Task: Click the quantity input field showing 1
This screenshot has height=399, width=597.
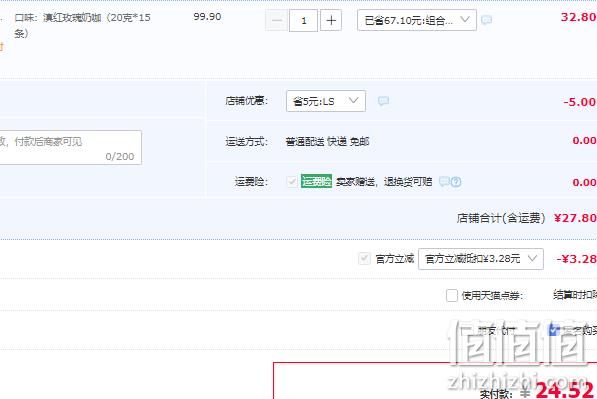Action: (303, 20)
